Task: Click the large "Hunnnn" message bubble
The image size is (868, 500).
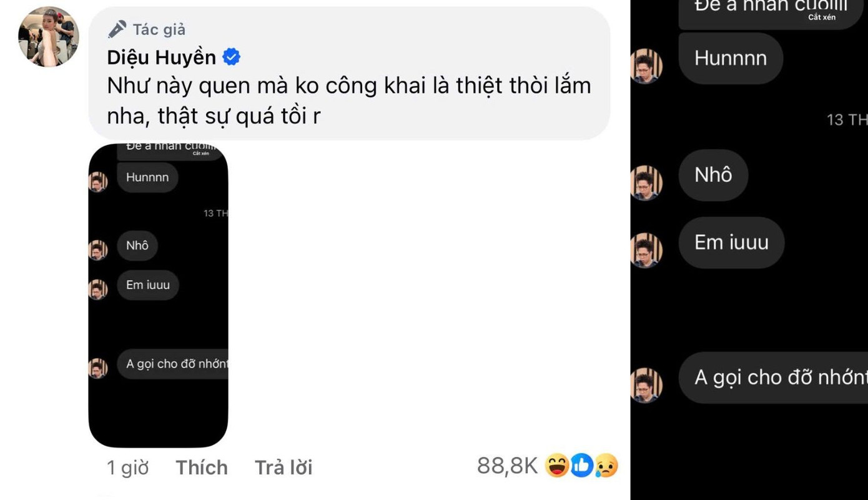Action: [731, 58]
